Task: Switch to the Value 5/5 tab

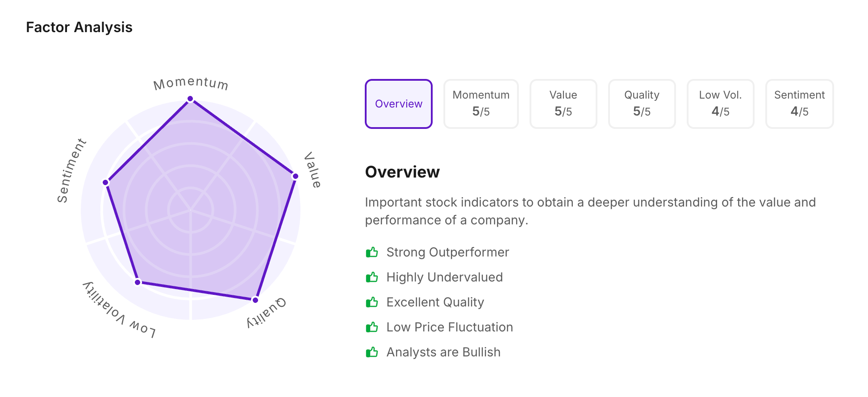Action: [x=563, y=104]
